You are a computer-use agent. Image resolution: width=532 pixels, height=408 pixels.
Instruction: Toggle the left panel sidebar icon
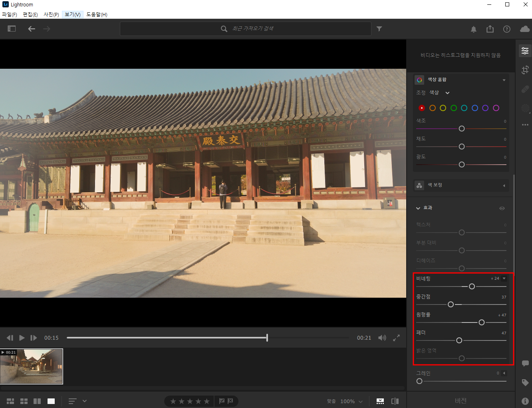tap(12, 29)
